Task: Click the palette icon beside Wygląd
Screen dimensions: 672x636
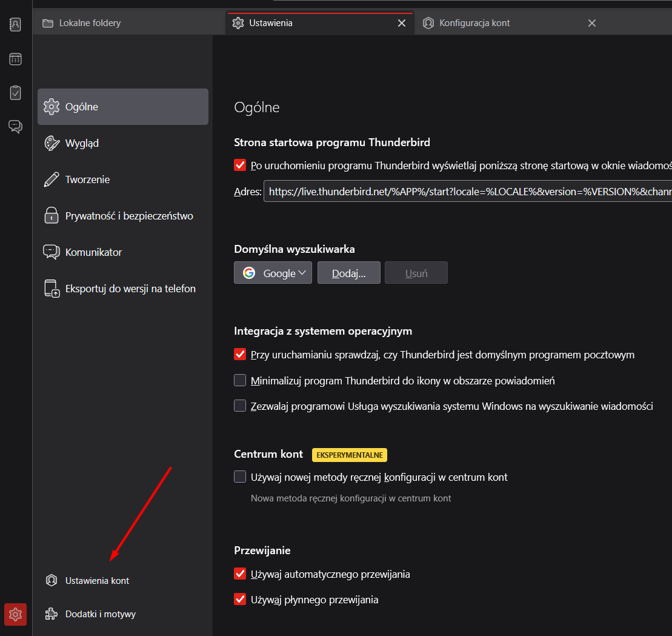Action: click(x=52, y=143)
